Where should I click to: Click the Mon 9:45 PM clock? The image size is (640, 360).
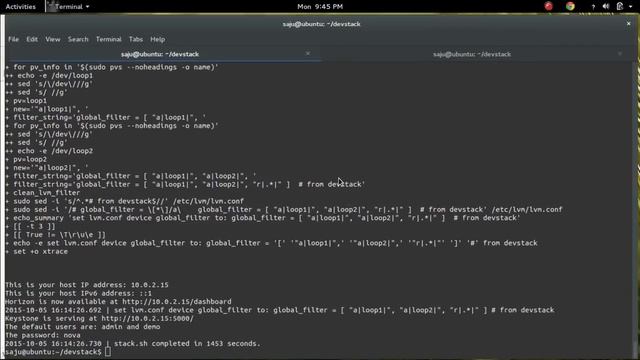pos(320,7)
